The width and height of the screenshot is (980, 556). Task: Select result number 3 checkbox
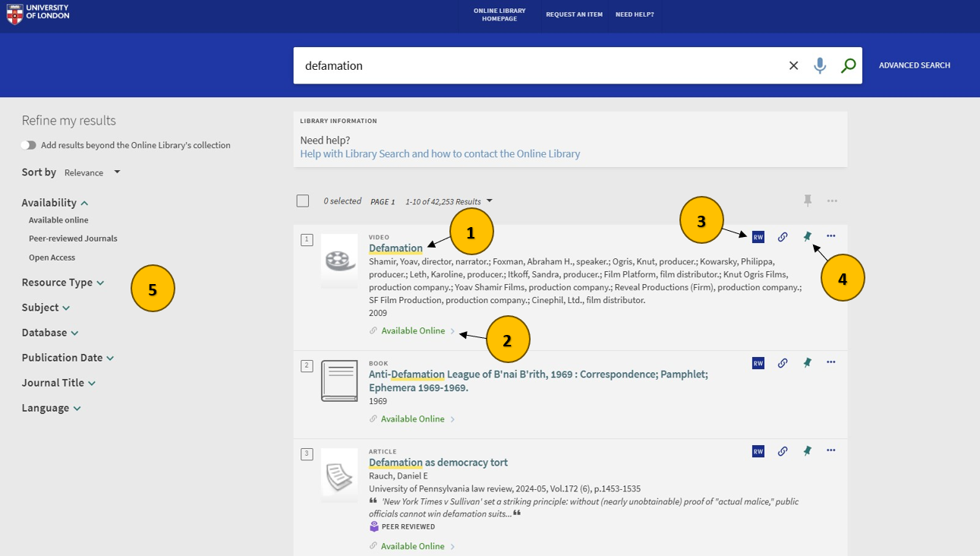point(307,454)
